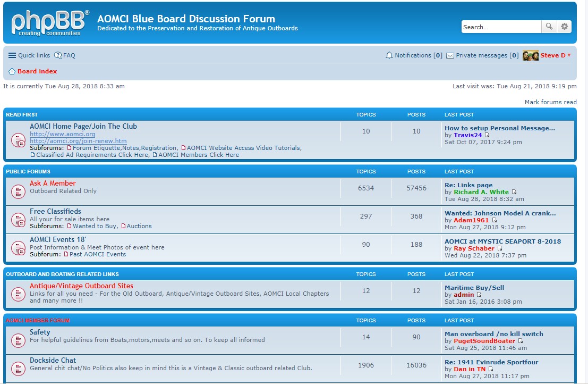Open the Auctions subforum
The image size is (588, 384).
click(139, 226)
